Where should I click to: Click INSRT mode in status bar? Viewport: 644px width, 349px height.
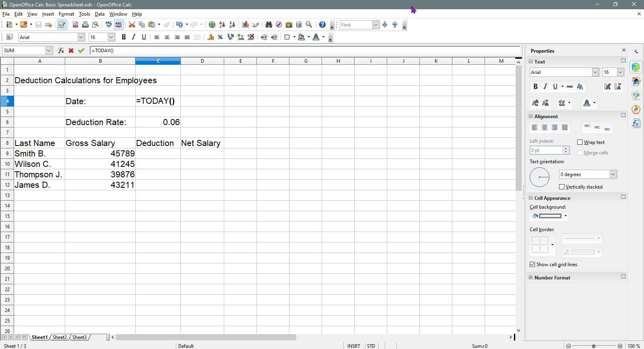coord(354,346)
